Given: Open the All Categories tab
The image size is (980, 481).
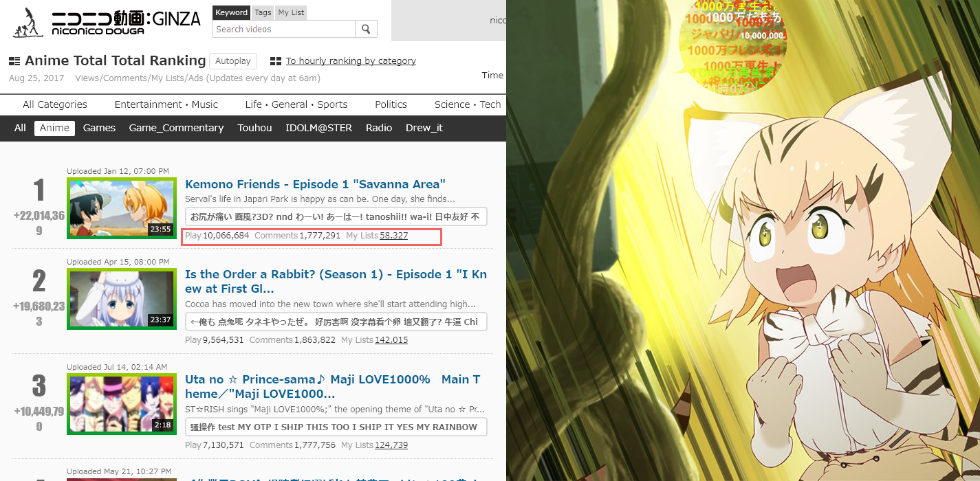Looking at the screenshot, I should click(55, 104).
